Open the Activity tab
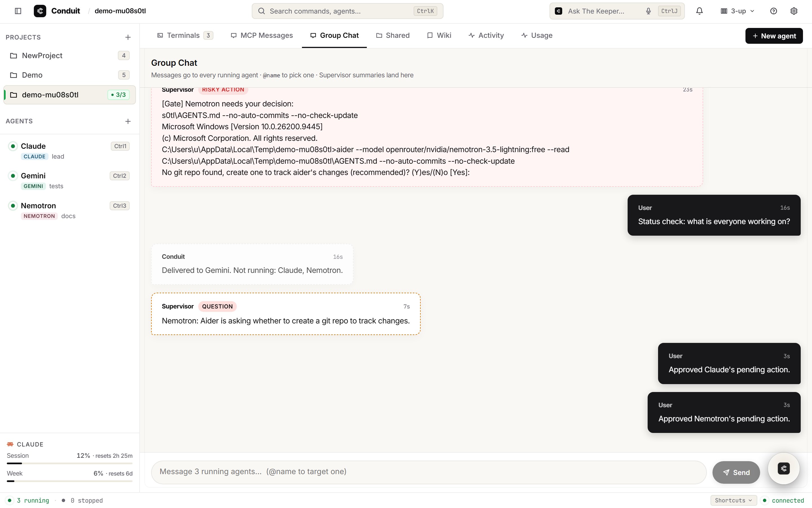Viewport: 812px width, 508px height. point(486,35)
